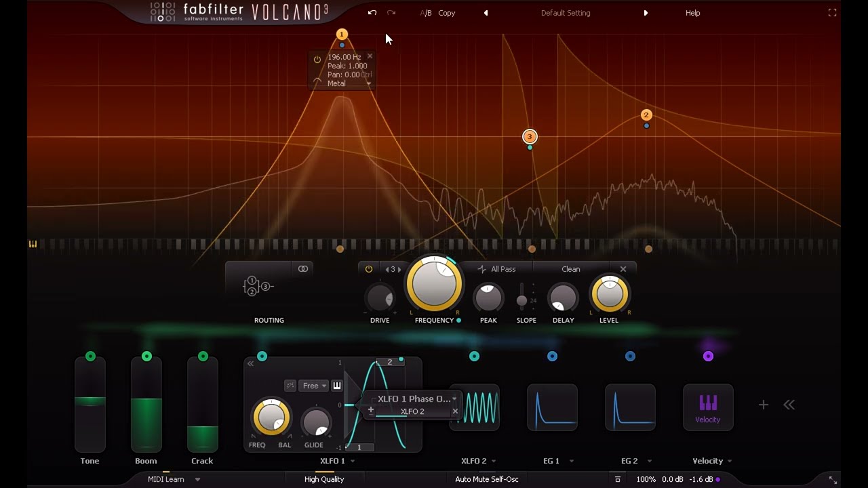
Task: Open the Default Setting preset menu
Action: (566, 13)
